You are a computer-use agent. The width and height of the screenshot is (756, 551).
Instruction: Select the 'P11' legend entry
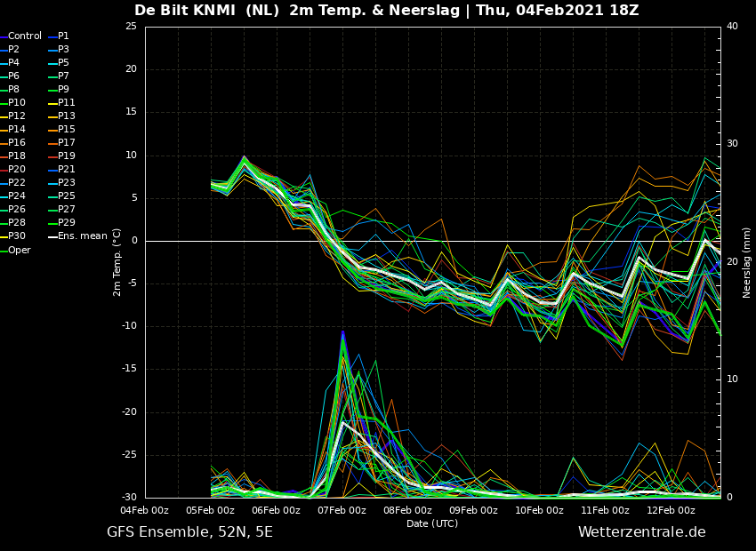coord(61,102)
